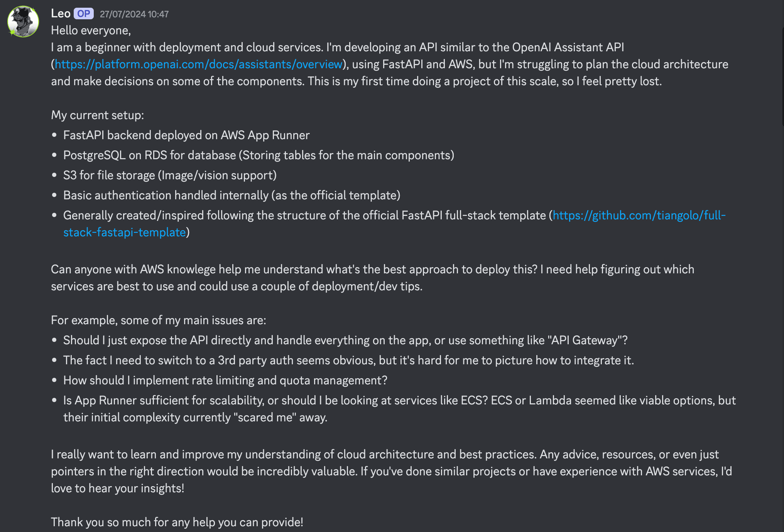Screen dimensions: 784x532
Task: Open the github.com/tiangolo full-stack link
Action: click(639, 215)
